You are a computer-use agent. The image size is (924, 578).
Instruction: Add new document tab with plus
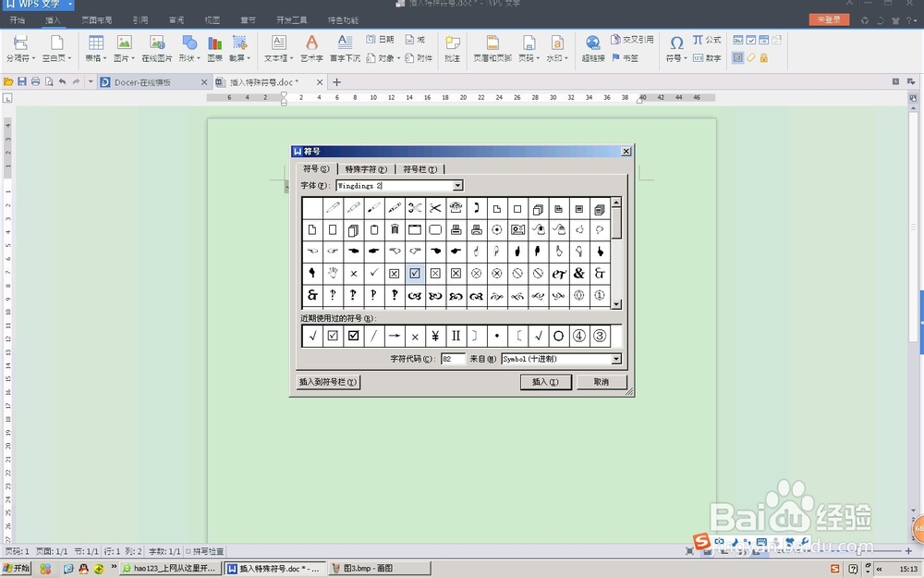click(336, 82)
